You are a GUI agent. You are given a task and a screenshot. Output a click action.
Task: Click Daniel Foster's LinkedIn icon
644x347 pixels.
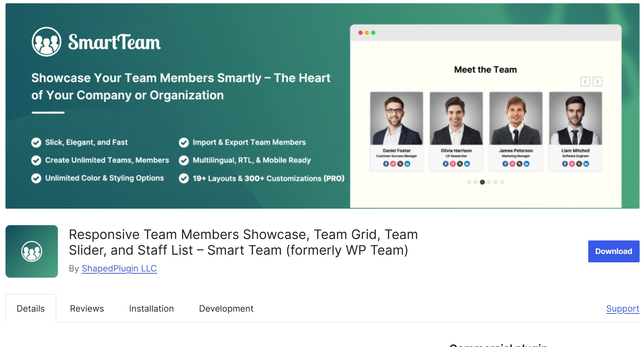pyautogui.click(x=407, y=164)
